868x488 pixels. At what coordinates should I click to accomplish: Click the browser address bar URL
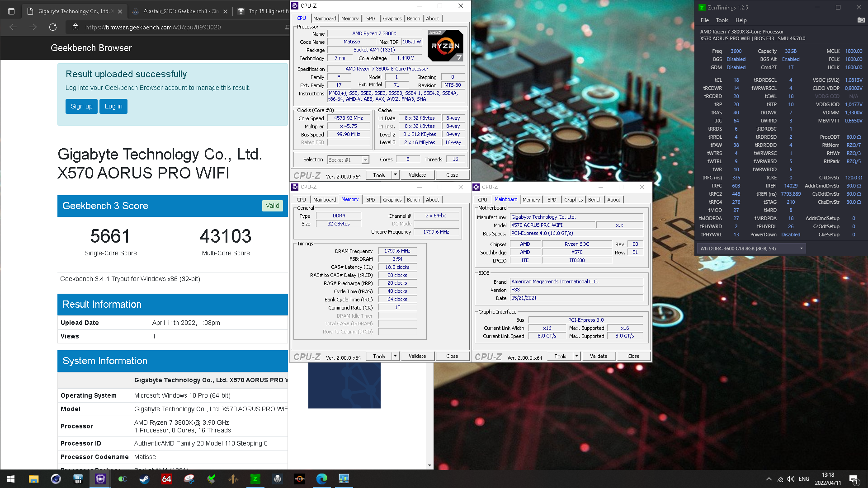pos(153,27)
